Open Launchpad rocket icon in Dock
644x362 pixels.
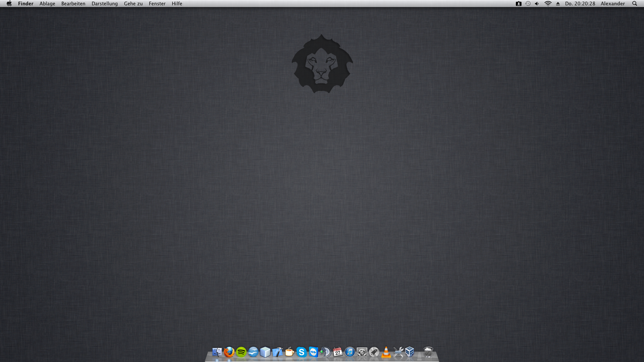tap(374, 352)
